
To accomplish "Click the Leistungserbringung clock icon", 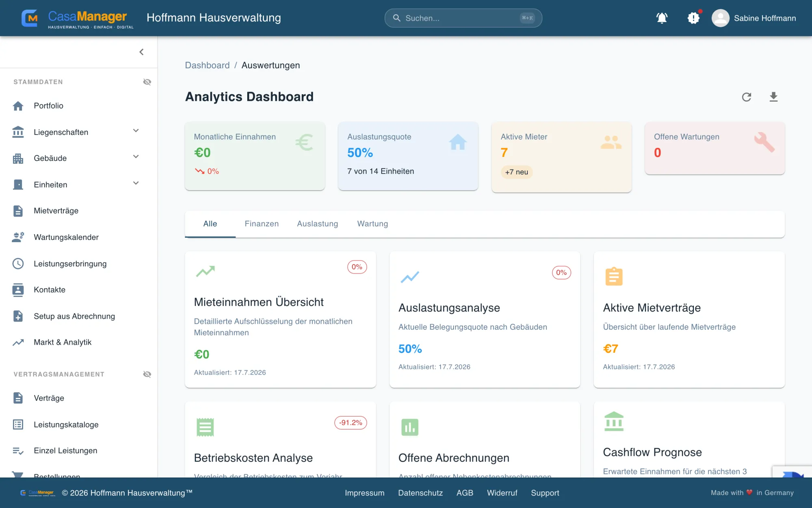I will pyautogui.click(x=18, y=264).
